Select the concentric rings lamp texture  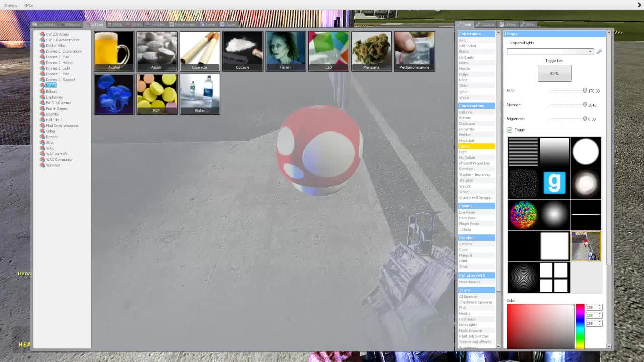coord(523,278)
